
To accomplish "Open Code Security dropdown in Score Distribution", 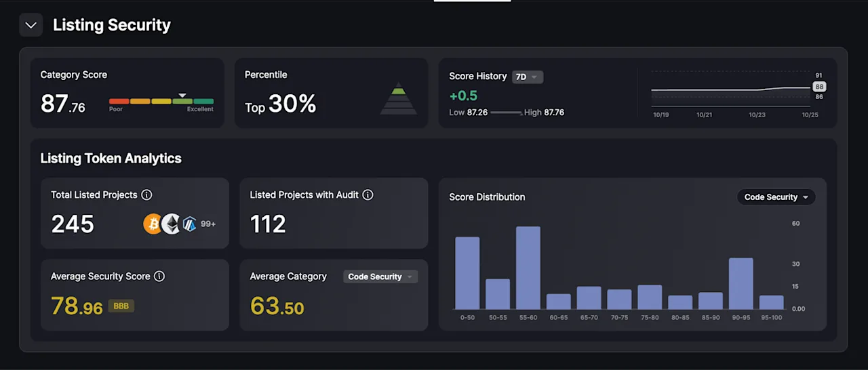I will (776, 197).
